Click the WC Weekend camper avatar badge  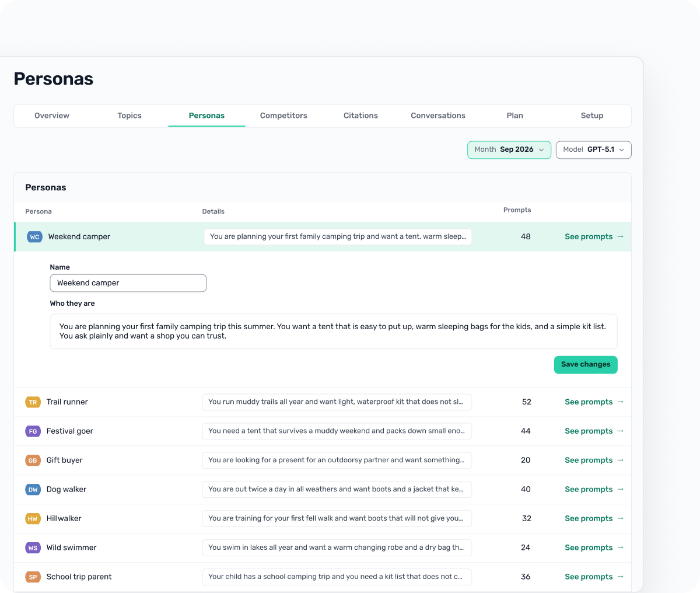point(34,237)
